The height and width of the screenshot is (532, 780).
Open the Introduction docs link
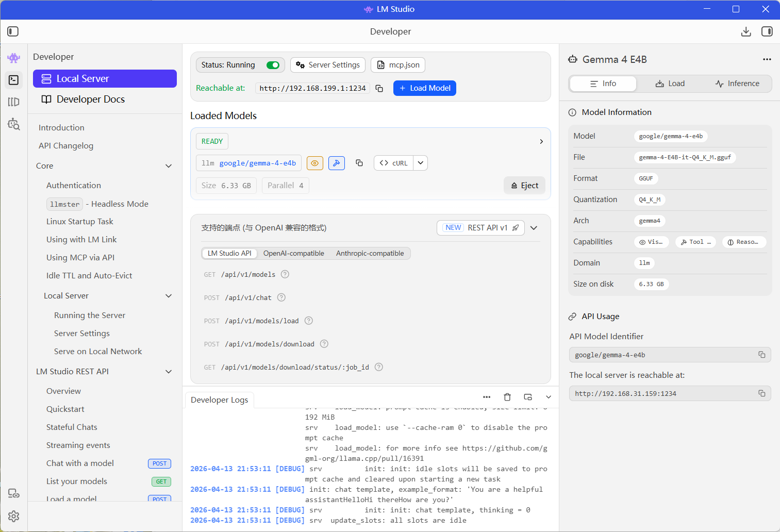coord(61,128)
